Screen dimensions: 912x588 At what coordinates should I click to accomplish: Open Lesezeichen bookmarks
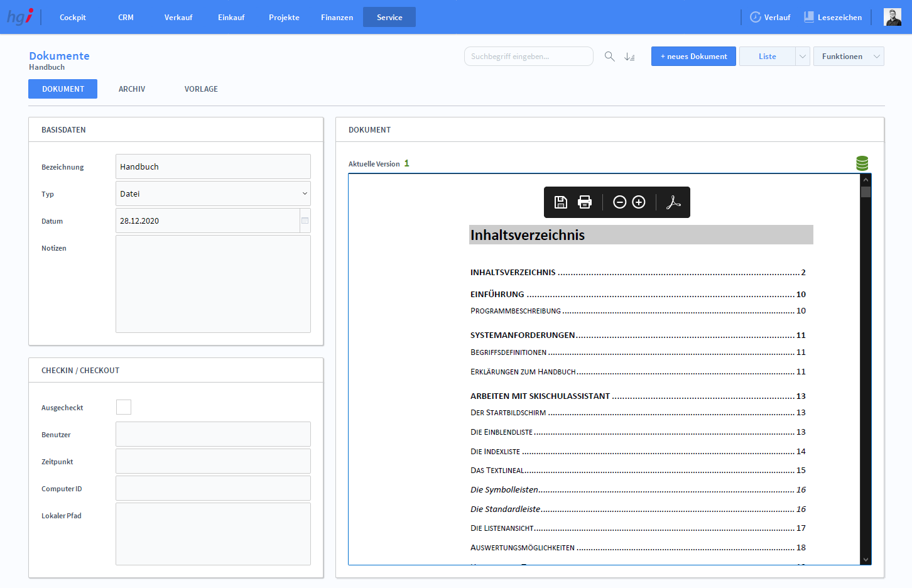point(833,18)
